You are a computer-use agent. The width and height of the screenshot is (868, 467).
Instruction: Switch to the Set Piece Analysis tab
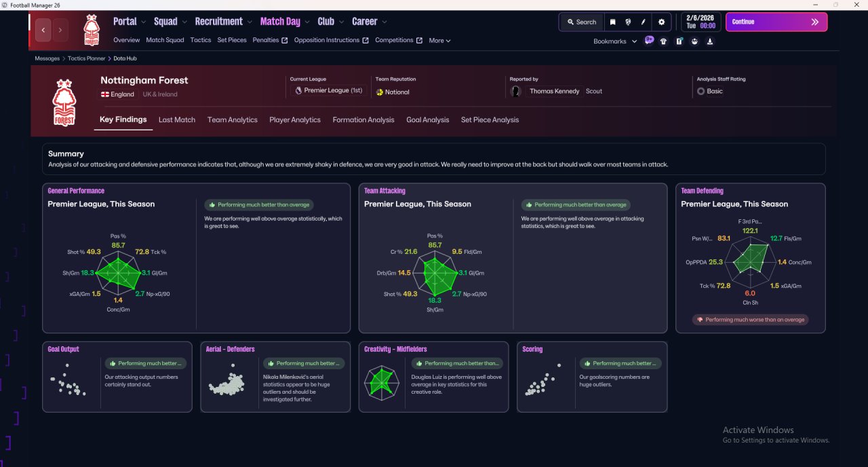point(490,120)
